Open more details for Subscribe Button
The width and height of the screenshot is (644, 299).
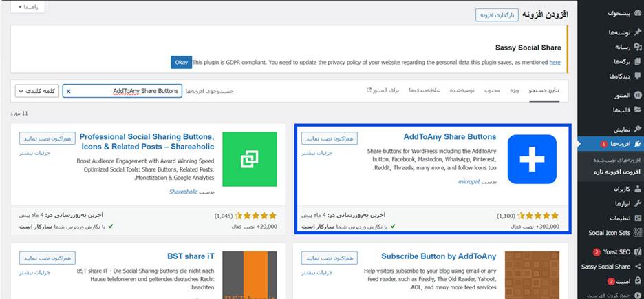pos(316,273)
